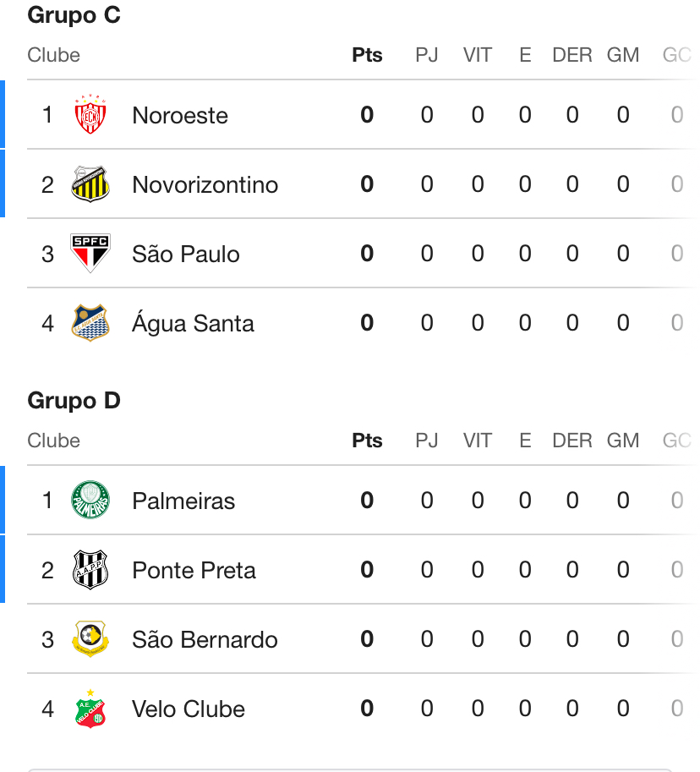The height and width of the screenshot is (772, 700).
Task: Open the Noroeste team link
Action: tap(180, 115)
